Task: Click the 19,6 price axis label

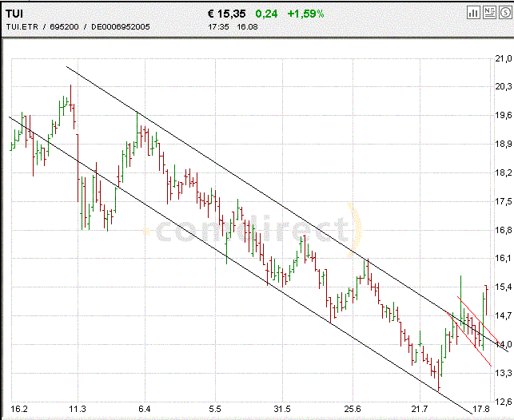Action: 503,115
